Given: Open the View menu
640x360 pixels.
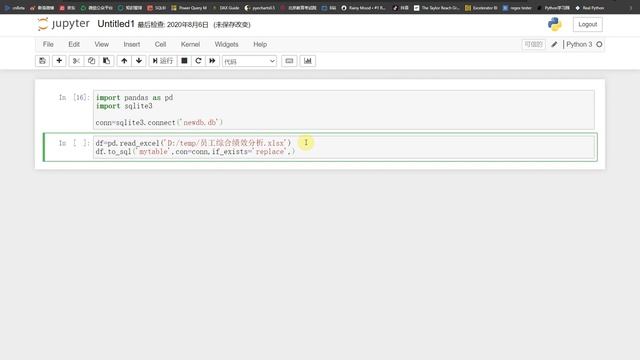Looking at the screenshot, I should pyautogui.click(x=102, y=44).
